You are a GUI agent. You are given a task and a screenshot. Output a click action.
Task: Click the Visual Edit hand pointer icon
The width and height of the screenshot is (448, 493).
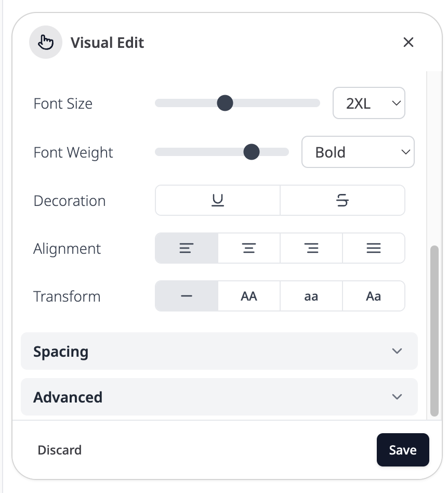tap(46, 42)
